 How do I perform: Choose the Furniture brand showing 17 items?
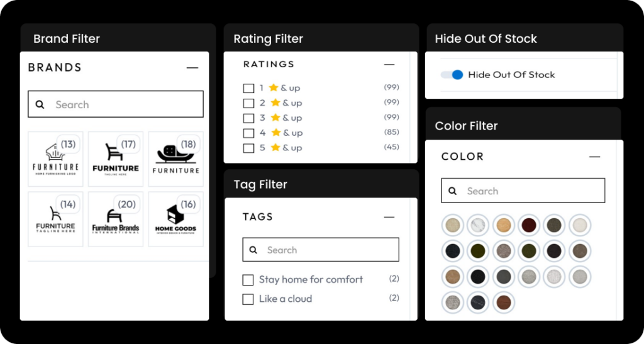coord(116,159)
